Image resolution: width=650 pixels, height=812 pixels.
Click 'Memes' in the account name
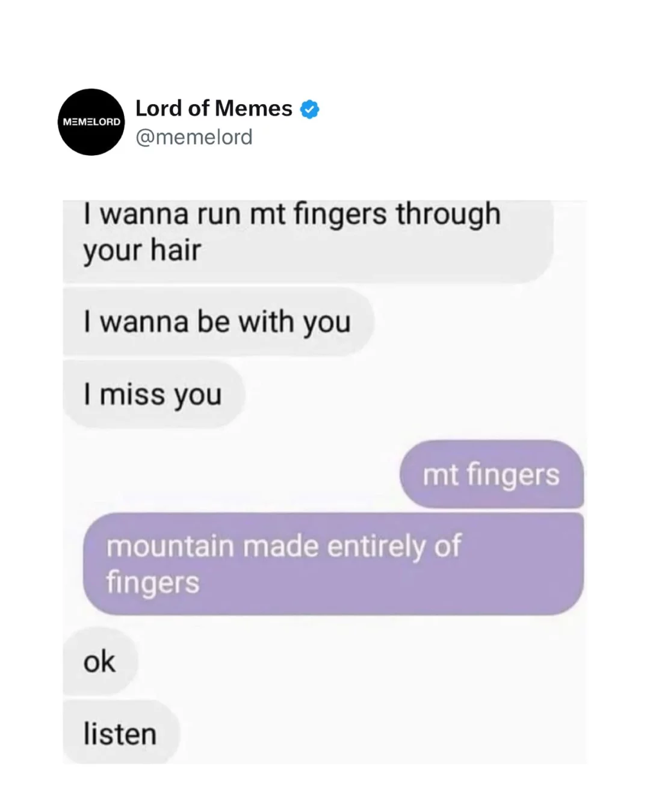pos(253,108)
